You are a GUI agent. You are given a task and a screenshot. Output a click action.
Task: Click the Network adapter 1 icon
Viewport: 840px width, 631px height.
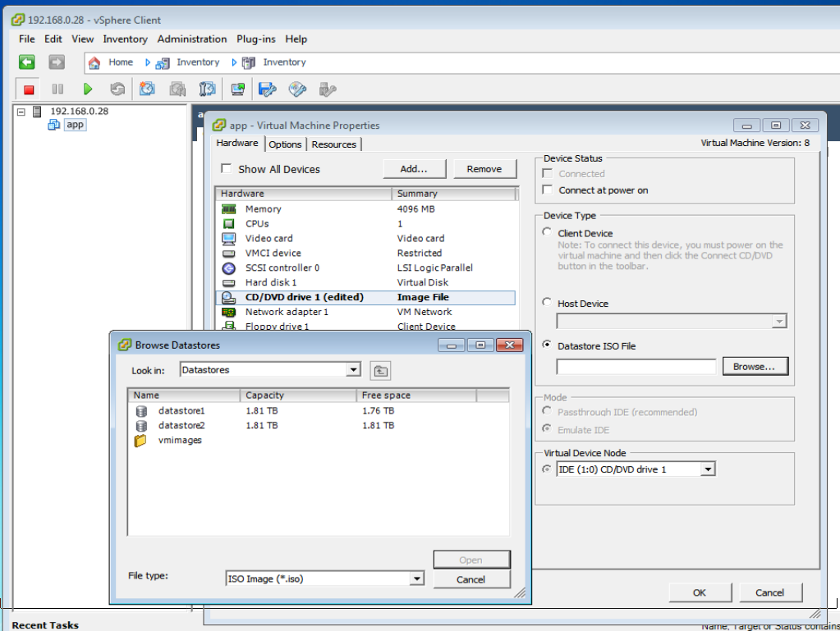pos(229,312)
